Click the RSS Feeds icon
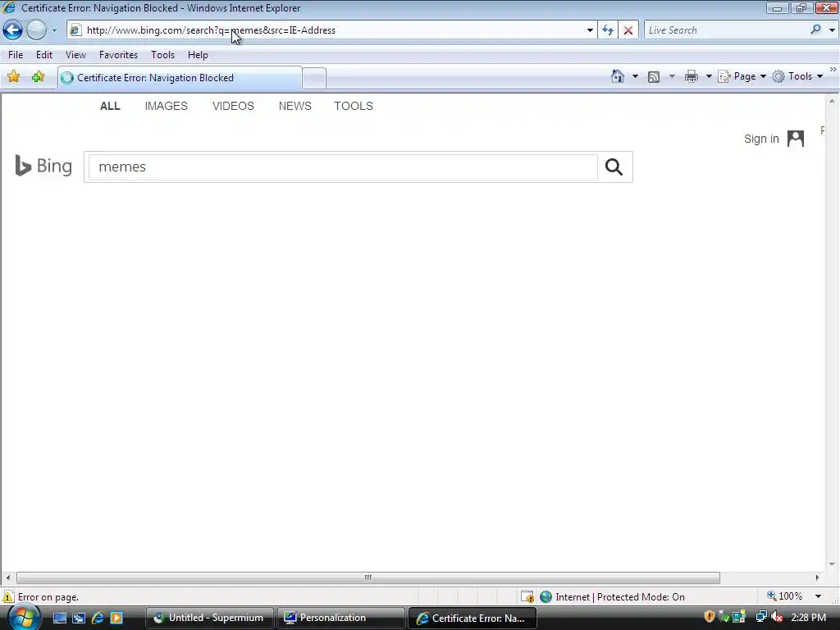This screenshot has height=630, width=840. pos(654,76)
